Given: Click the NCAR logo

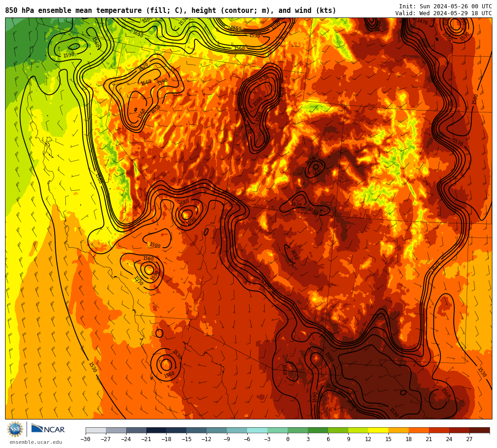Looking at the screenshot, I should click(x=48, y=429).
